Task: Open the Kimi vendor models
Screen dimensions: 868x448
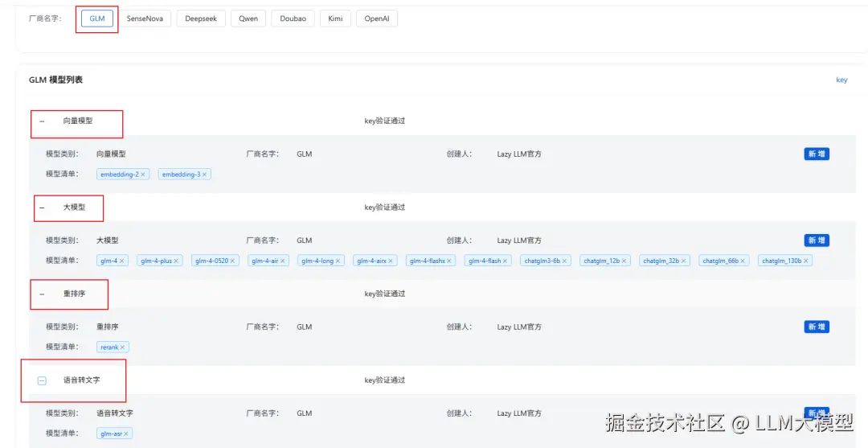Action: click(x=335, y=18)
